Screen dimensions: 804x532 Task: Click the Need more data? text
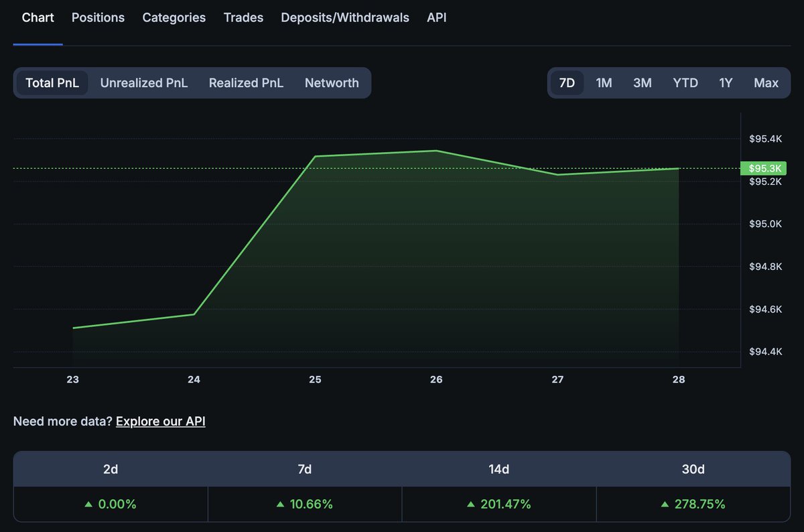pos(62,421)
